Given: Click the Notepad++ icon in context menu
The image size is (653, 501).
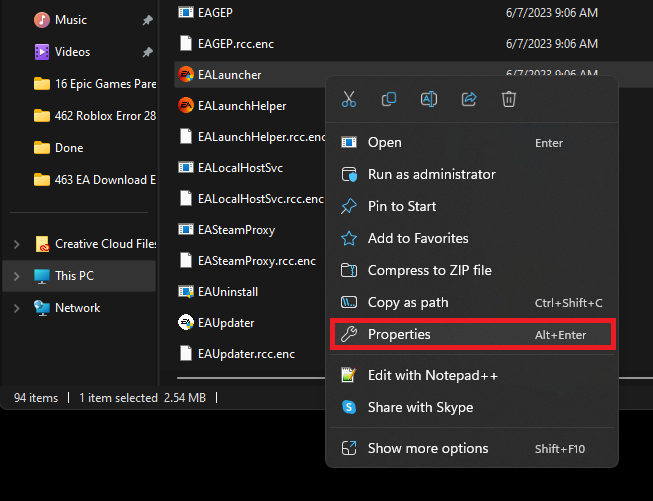Looking at the screenshot, I should point(349,375).
